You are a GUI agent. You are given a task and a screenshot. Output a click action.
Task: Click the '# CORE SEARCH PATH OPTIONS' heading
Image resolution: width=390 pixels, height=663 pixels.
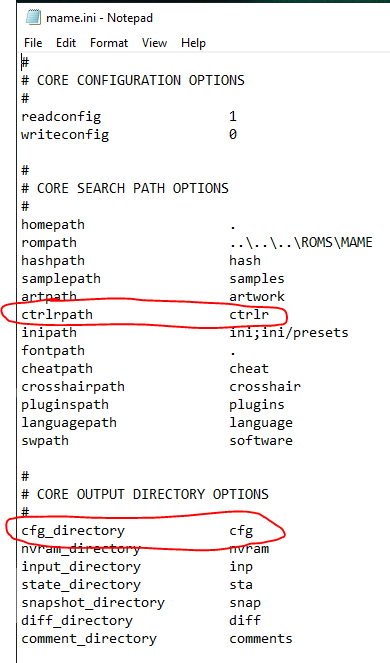tap(125, 188)
